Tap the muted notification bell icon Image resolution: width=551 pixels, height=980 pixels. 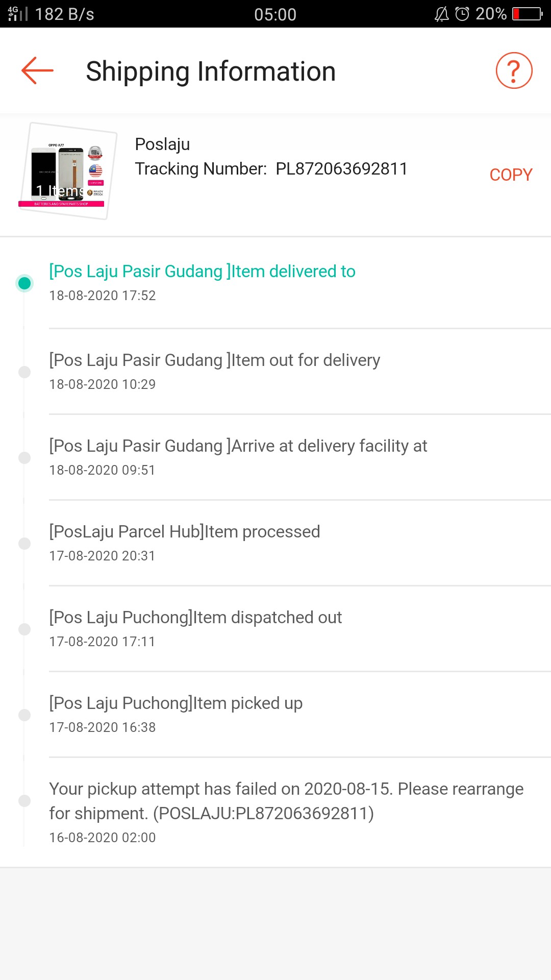pos(442,14)
